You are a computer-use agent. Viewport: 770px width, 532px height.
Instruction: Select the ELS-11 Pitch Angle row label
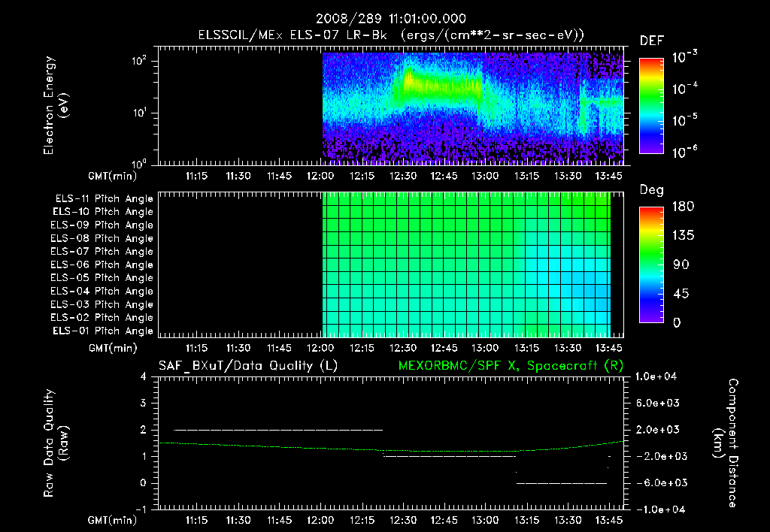[x=104, y=199]
